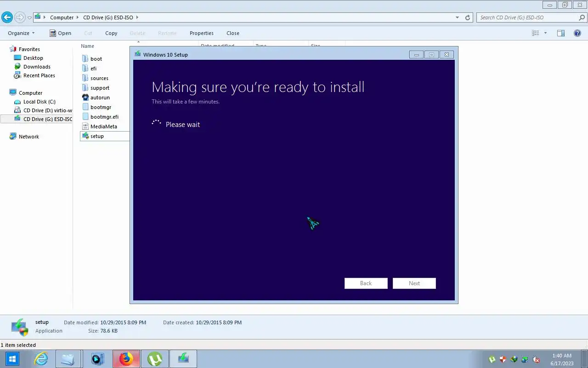
Task: Click Open in the Explorer toolbar
Action: pyautogui.click(x=60, y=33)
